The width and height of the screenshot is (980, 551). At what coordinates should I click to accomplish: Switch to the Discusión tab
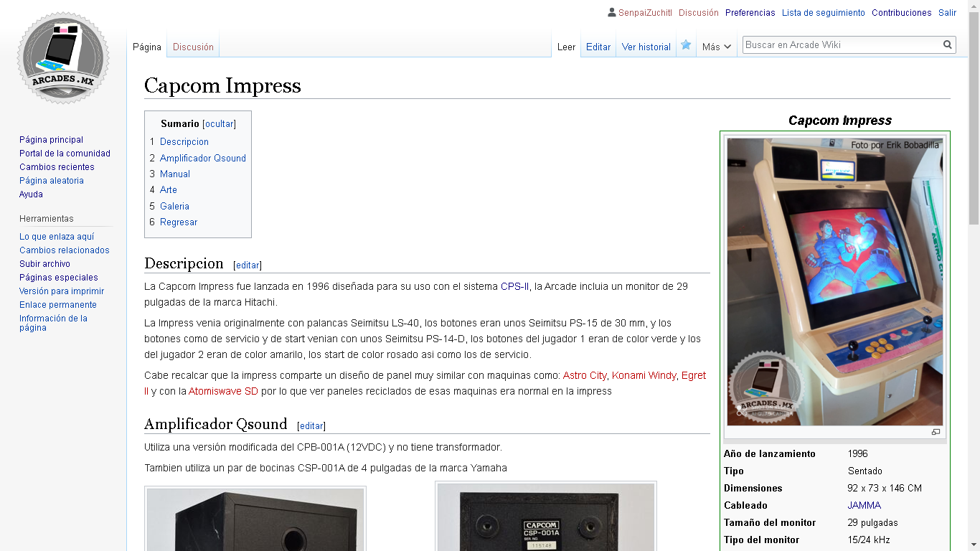193,47
